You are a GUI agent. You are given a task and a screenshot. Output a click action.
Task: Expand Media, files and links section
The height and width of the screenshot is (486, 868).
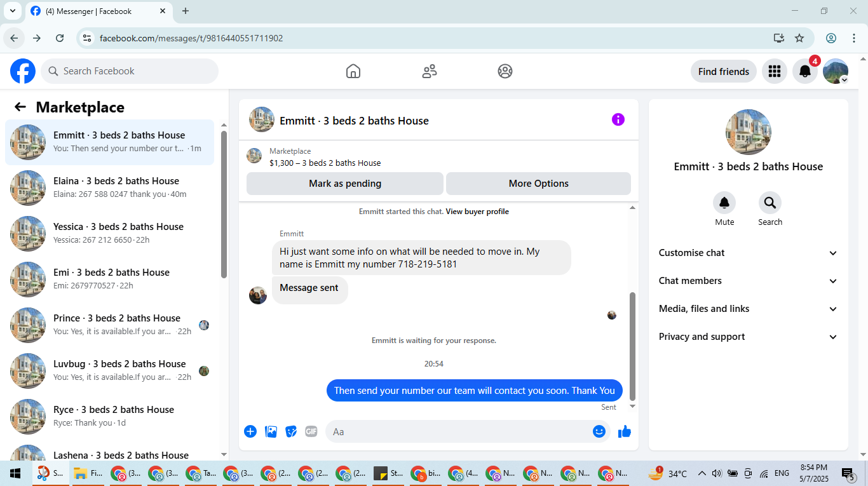(749, 309)
